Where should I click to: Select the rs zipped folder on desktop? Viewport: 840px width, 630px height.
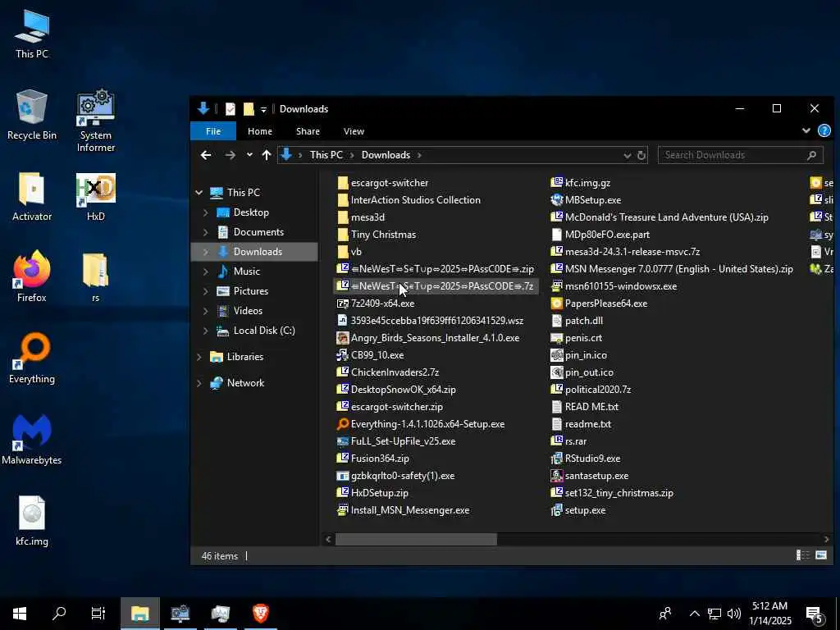click(x=95, y=276)
